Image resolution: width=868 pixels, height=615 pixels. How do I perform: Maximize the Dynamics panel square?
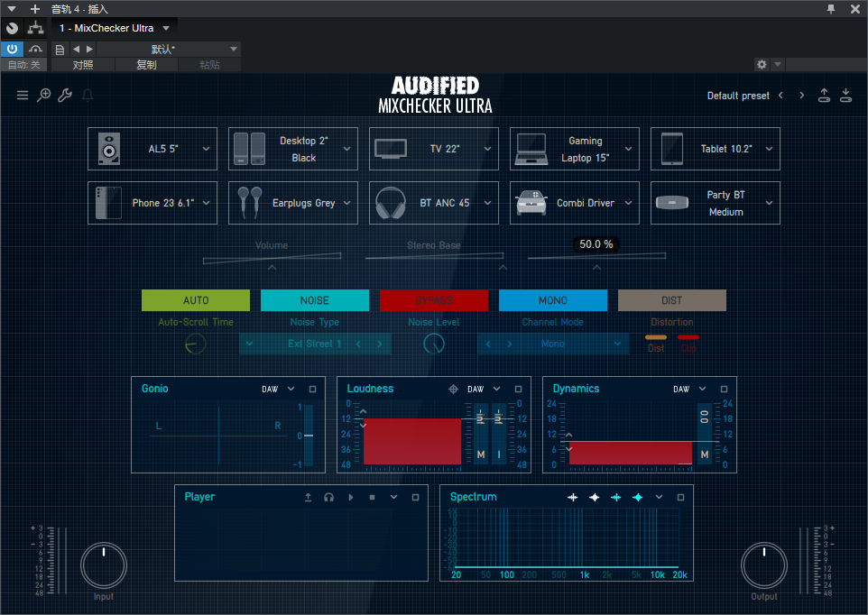point(724,390)
